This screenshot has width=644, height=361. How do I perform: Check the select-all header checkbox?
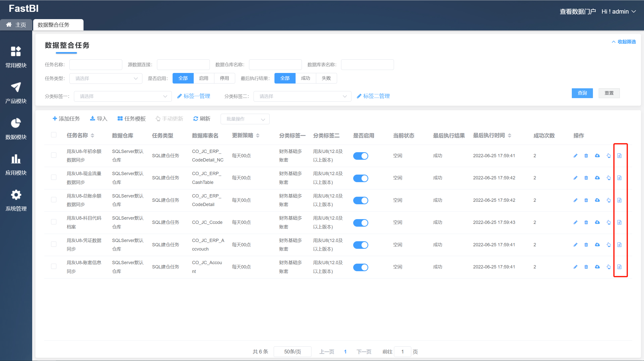click(54, 135)
